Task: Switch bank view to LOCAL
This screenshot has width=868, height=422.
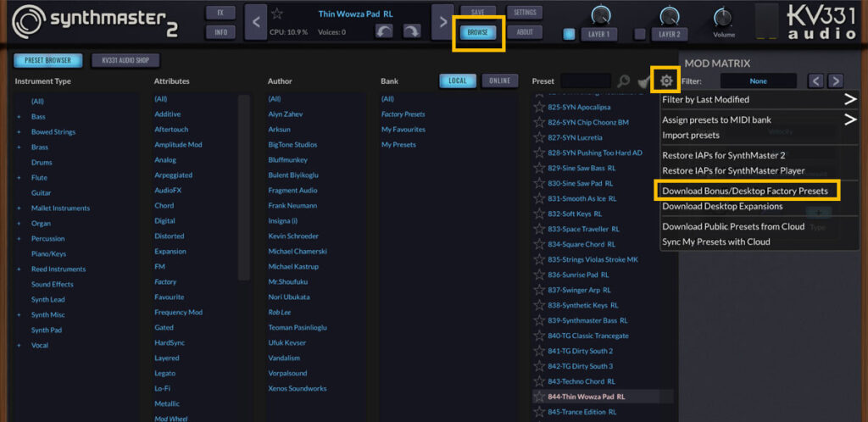Action: [x=458, y=81]
